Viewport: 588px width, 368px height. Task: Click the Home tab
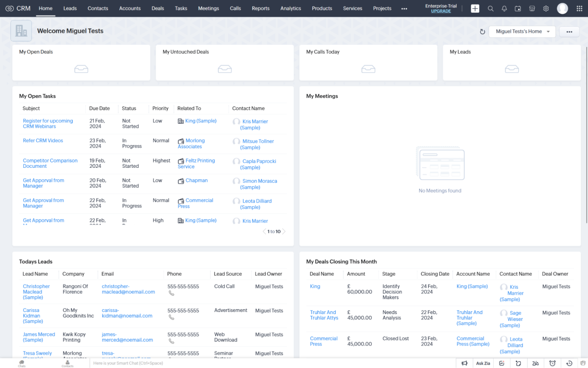pos(46,8)
